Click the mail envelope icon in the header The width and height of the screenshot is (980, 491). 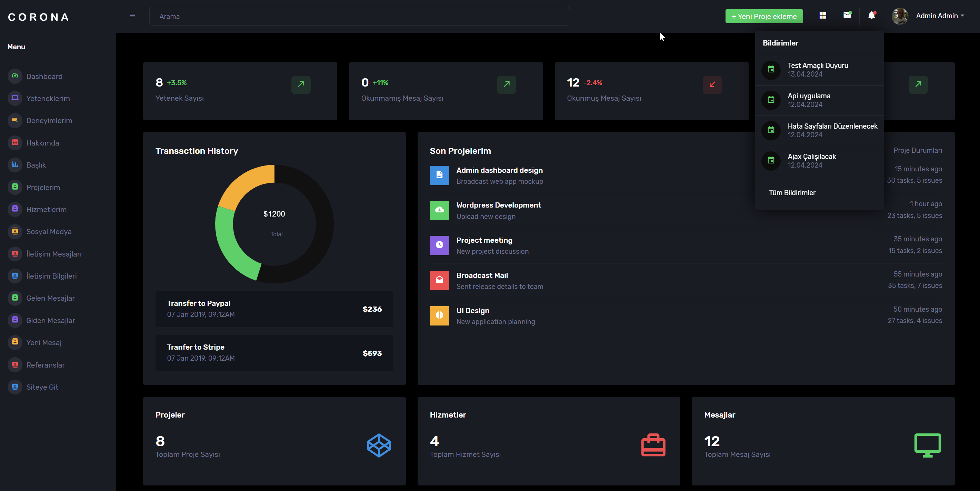(847, 15)
